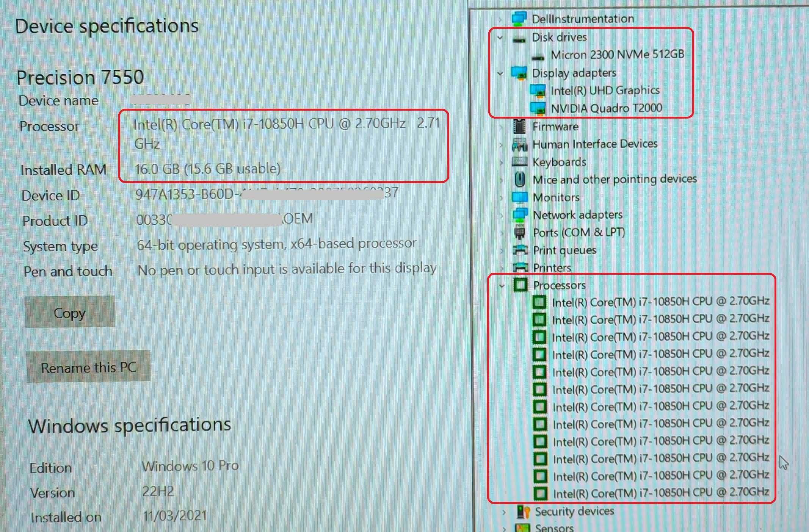Click the Monitors category icon
The width and height of the screenshot is (809, 532).
(x=520, y=197)
